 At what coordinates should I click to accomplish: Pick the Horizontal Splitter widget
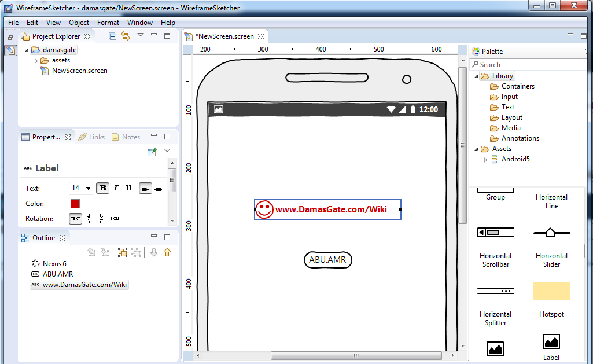(495, 306)
